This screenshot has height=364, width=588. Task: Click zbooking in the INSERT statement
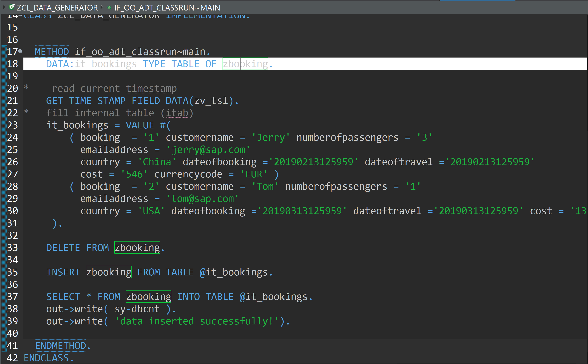109,272
